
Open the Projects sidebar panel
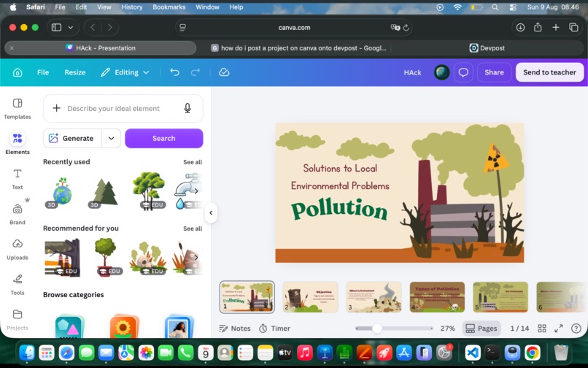(x=18, y=320)
